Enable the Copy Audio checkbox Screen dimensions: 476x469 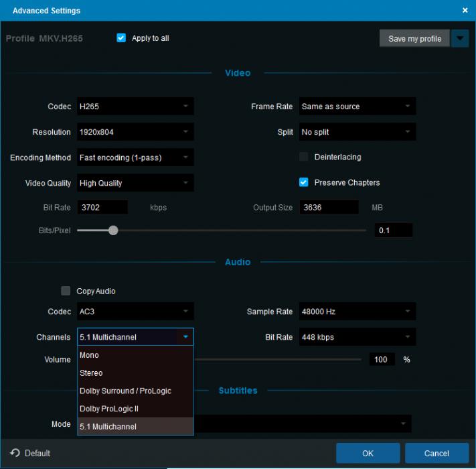pyautogui.click(x=66, y=291)
